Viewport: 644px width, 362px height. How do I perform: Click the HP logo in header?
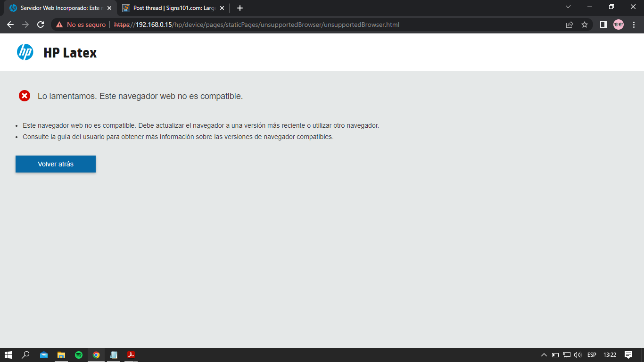click(x=25, y=52)
